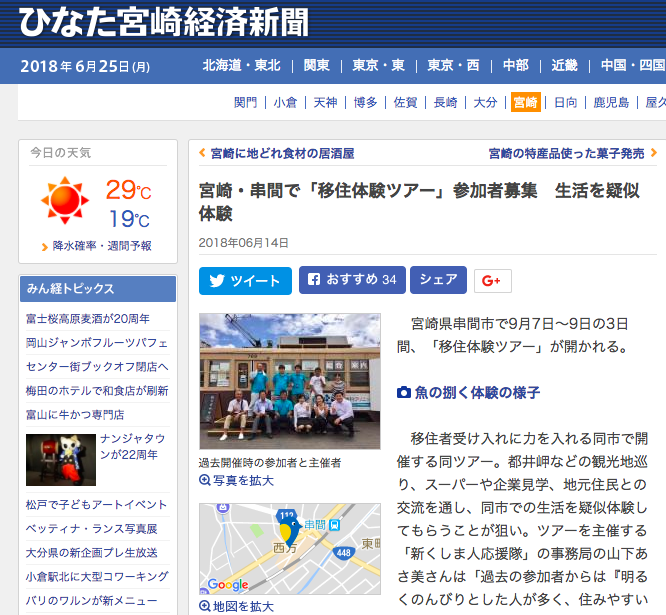Open topic パリのワルンが新メニュー
666x615 pixels.
click(91, 601)
